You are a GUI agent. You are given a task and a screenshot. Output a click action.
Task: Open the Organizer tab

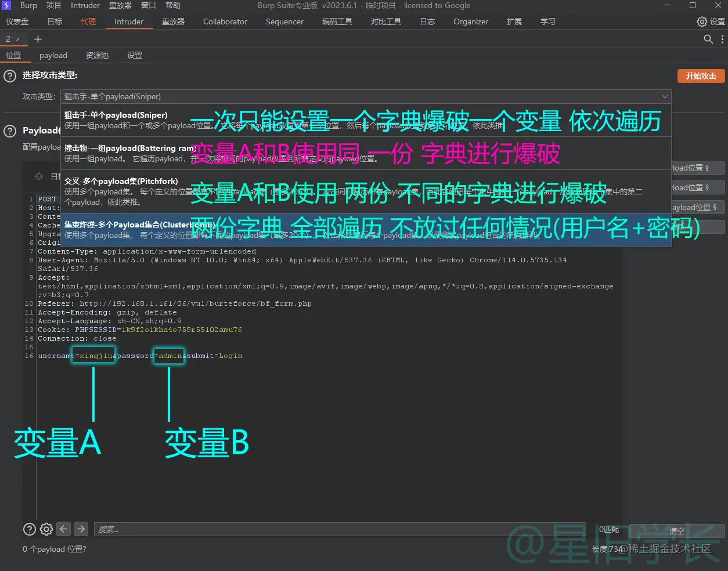[471, 21]
